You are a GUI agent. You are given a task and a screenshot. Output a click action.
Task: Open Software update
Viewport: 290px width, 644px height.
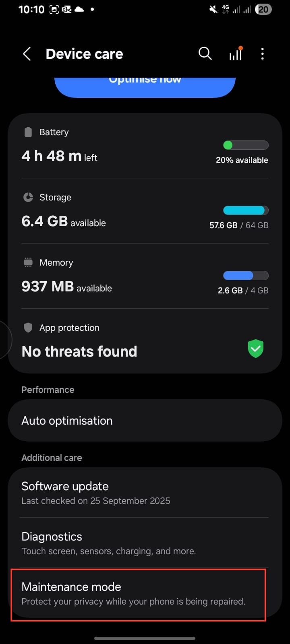pyautogui.click(x=145, y=493)
